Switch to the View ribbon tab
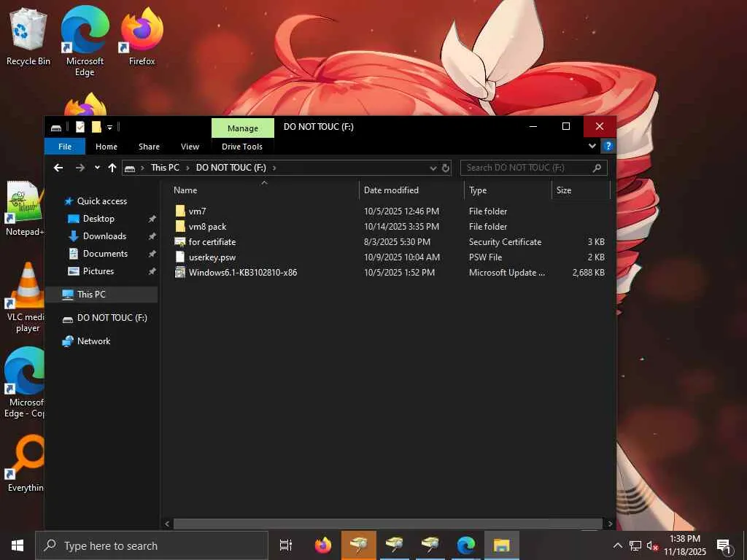The width and height of the screenshot is (747, 560). click(190, 147)
